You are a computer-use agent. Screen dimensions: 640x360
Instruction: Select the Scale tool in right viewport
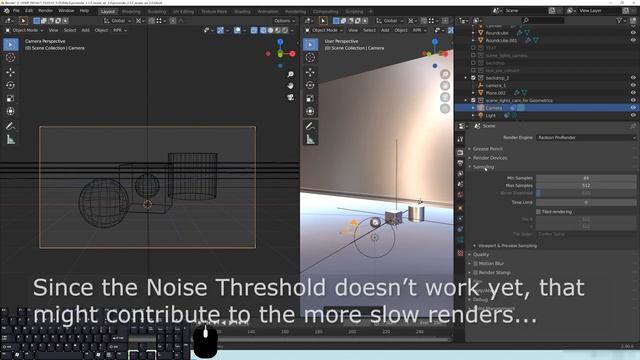pyautogui.click(x=310, y=98)
